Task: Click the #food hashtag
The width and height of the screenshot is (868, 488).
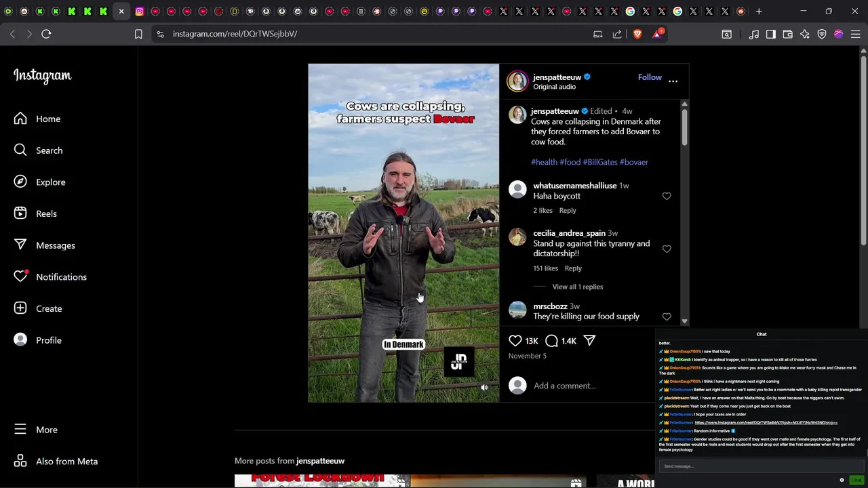Action: click(x=570, y=162)
